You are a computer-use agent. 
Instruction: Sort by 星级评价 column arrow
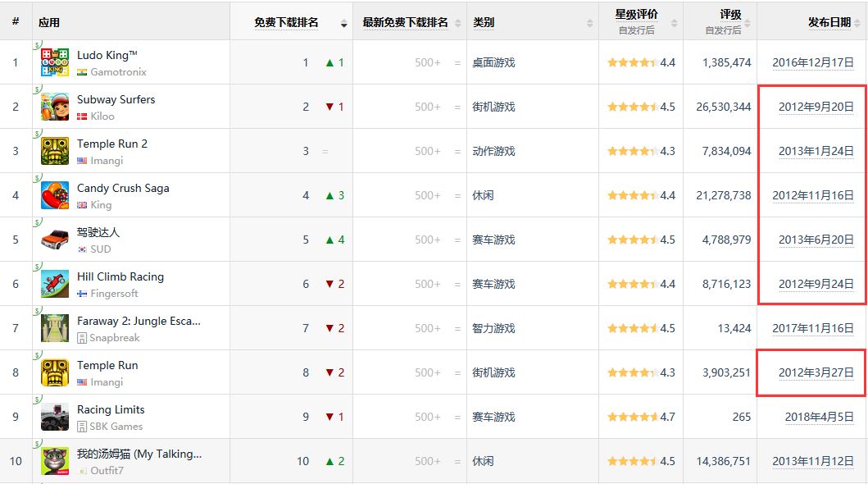click(x=675, y=23)
